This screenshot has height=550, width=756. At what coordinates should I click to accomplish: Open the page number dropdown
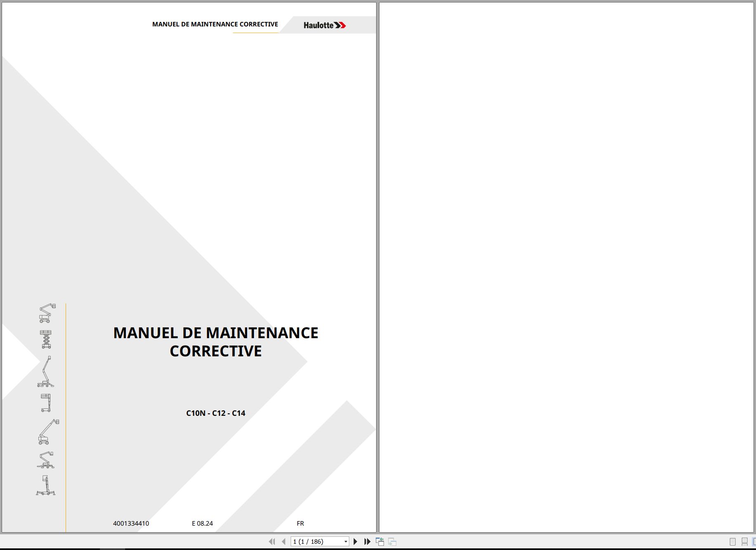click(346, 542)
